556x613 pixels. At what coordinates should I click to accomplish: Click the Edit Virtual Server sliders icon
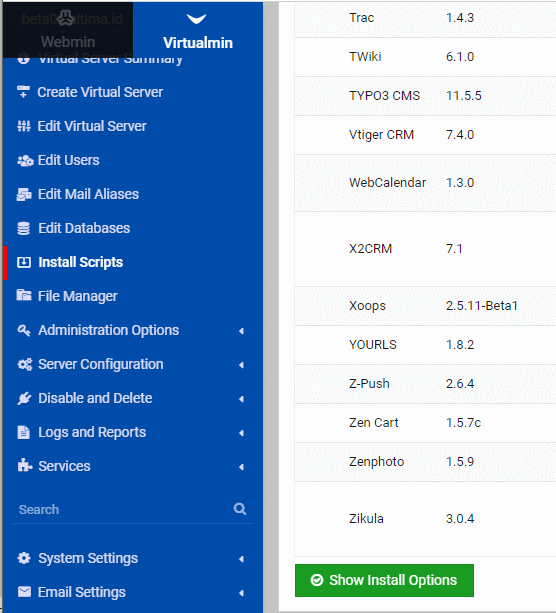[24, 126]
